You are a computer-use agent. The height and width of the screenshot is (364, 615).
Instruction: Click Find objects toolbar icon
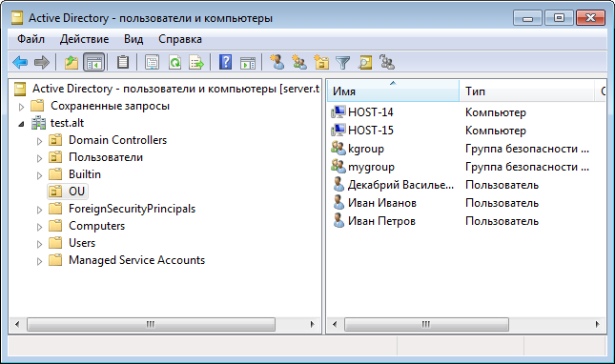pyautogui.click(x=365, y=62)
